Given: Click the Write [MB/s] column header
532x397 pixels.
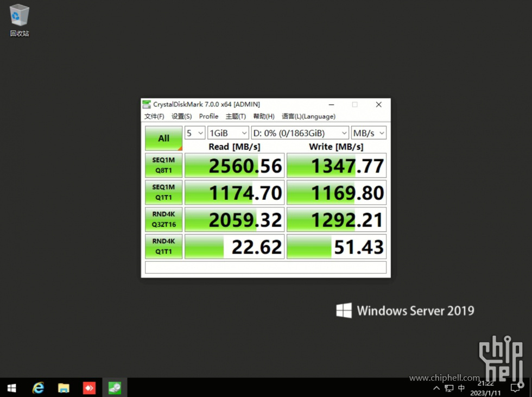Looking at the screenshot, I should [x=336, y=147].
